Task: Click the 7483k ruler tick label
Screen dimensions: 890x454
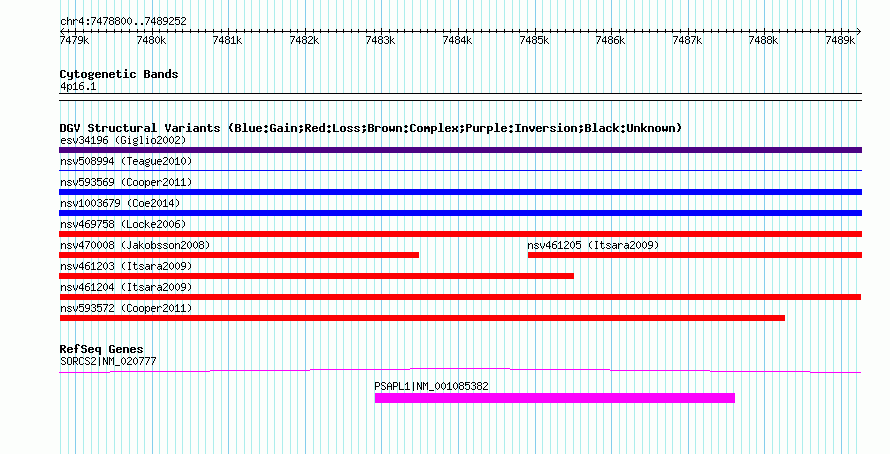Action: 380,40
